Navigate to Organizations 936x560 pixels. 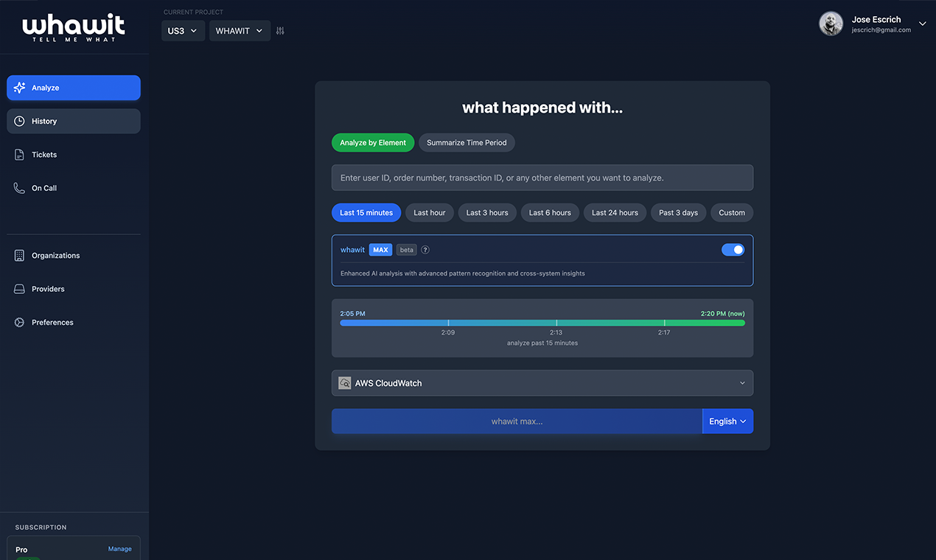pos(74,256)
